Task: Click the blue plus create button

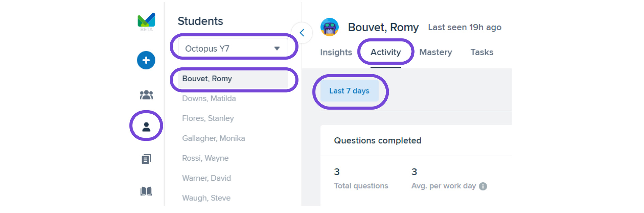Action: (x=146, y=60)
